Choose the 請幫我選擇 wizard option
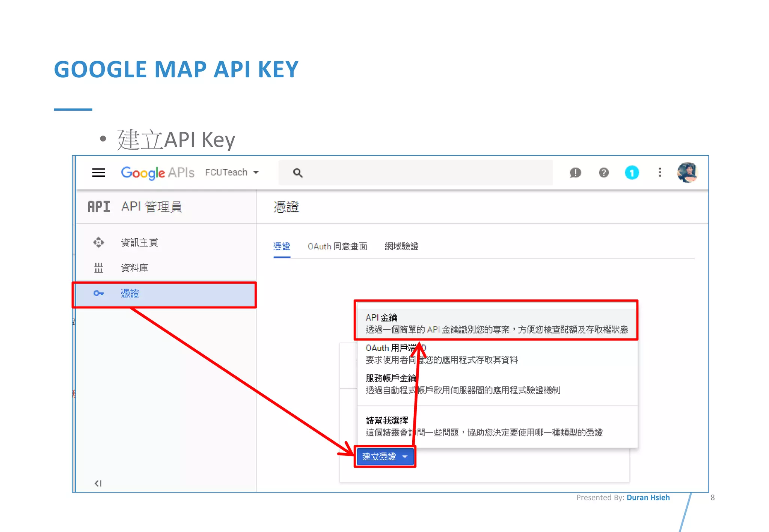 click(498, 427)
